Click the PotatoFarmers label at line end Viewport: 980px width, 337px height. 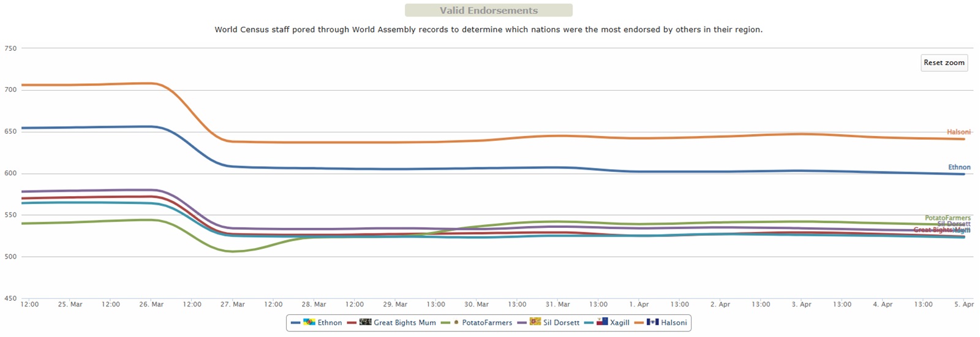948,218
